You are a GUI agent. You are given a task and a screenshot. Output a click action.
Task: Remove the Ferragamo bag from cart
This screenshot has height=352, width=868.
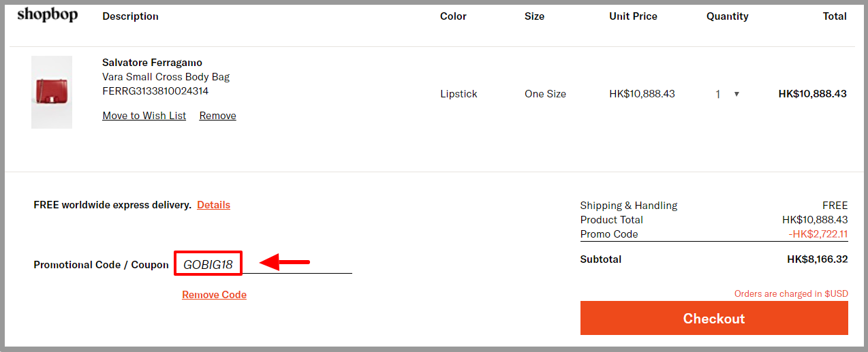(x=217, y=116)
